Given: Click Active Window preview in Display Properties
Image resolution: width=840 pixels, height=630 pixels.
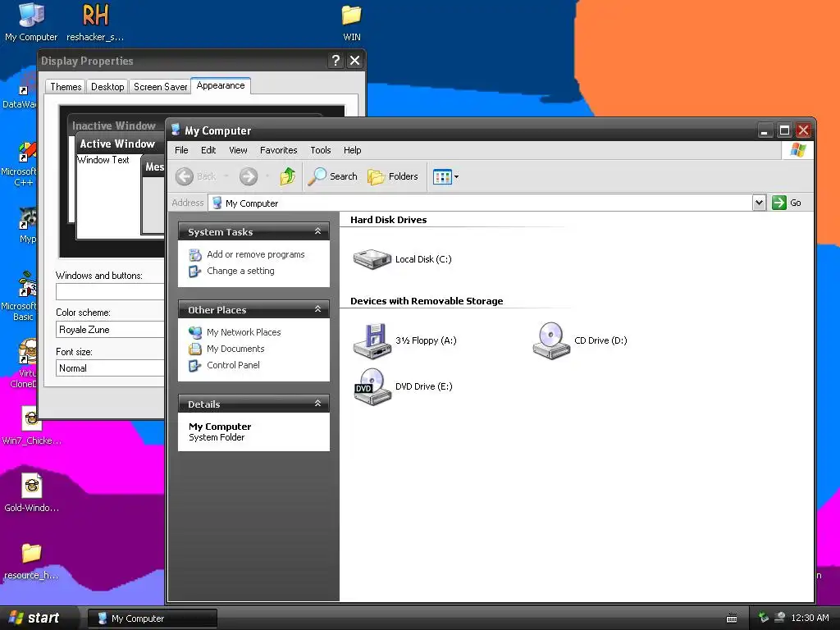Looking at the screenshot, I should click(117, 144).
